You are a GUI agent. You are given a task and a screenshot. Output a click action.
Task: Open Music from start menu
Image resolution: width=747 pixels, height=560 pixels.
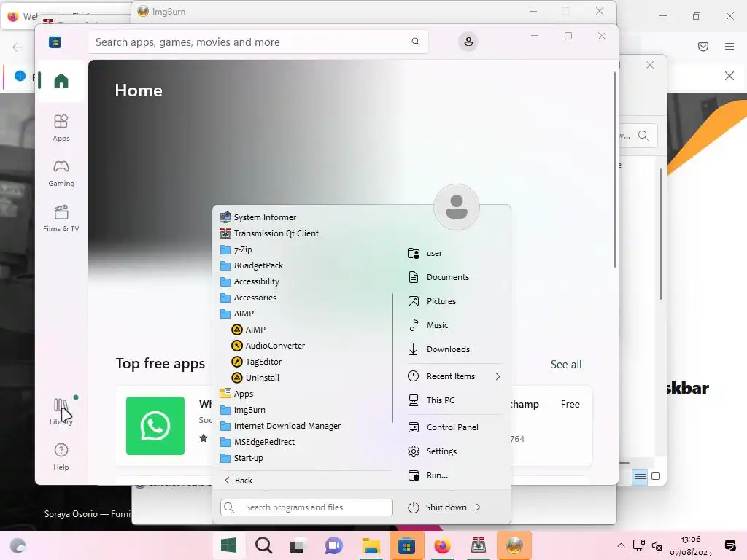point(427,325)
